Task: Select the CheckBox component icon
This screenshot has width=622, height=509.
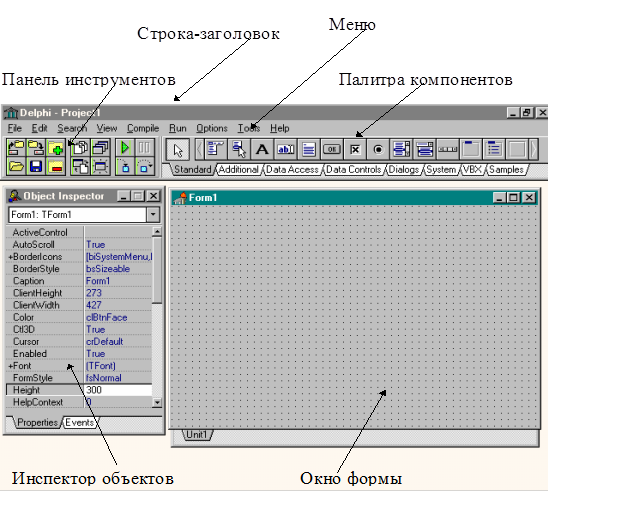Action: (x=355, y=150)
